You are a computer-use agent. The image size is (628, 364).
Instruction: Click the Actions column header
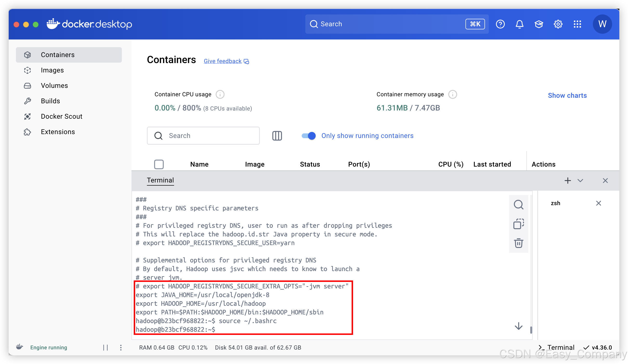click(543, 164)
